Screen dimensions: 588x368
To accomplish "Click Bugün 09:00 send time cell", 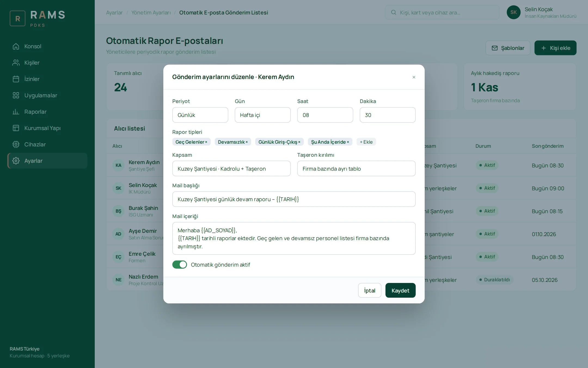I will [548, 188].
